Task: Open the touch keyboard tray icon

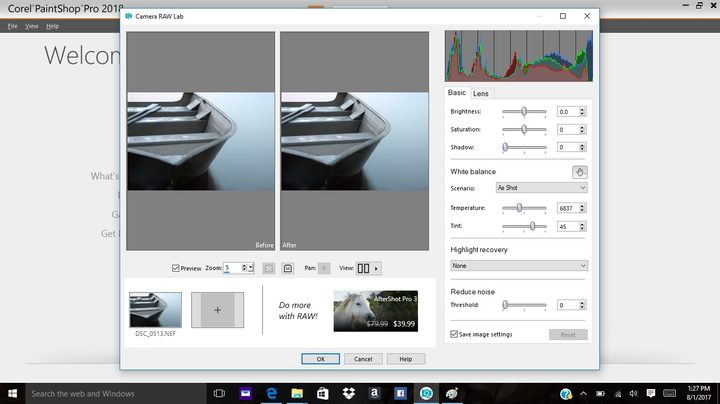Action: click(x=669, y=393)
